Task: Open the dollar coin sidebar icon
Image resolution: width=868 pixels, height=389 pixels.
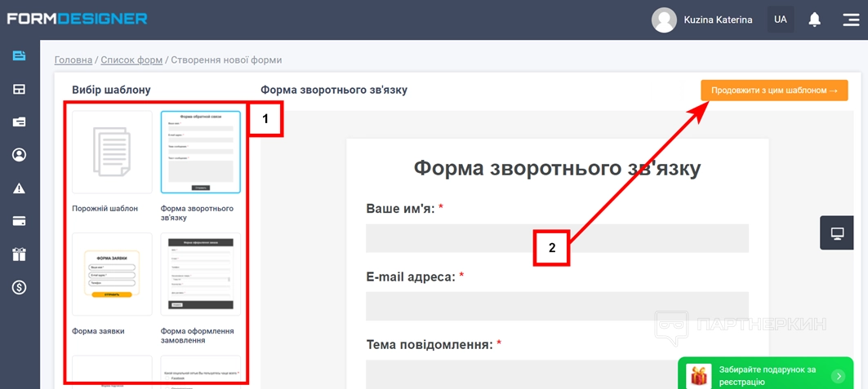Action: 20,287
